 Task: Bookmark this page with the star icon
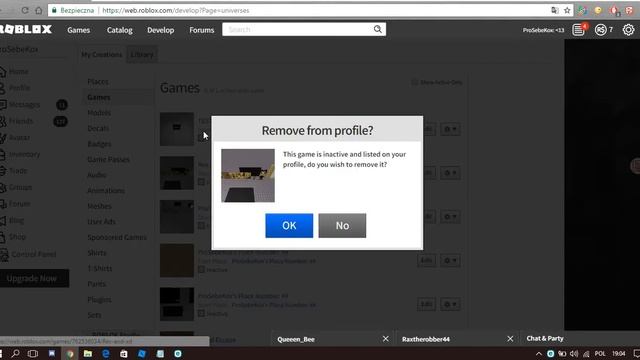tap(567, 11)
